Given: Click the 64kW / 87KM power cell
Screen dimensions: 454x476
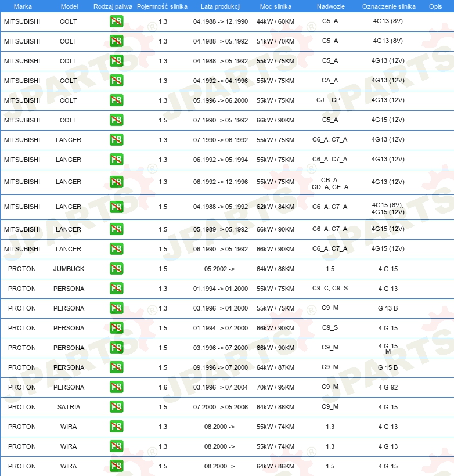Looking at the screenshot, I should click(x=275, y=367).
